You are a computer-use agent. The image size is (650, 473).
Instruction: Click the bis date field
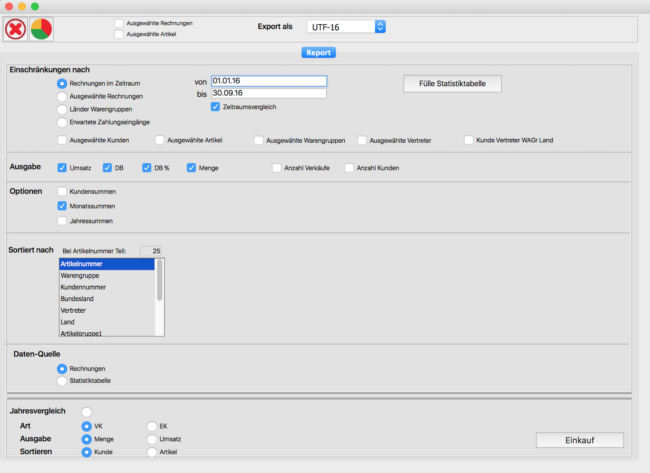coord(268,94)
